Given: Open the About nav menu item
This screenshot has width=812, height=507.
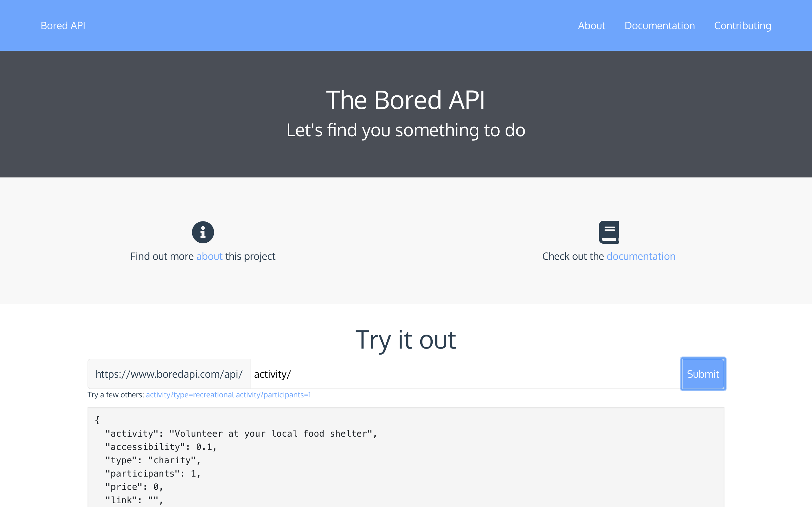Looking at the screenshot, I should [x=591, y=25].
